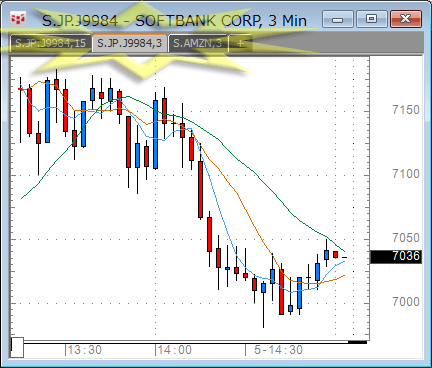This screenshot has height=368, width=432.
Task: Click the title text SOFTBANK CORP, 3 Min
Action: click(221, 21)
